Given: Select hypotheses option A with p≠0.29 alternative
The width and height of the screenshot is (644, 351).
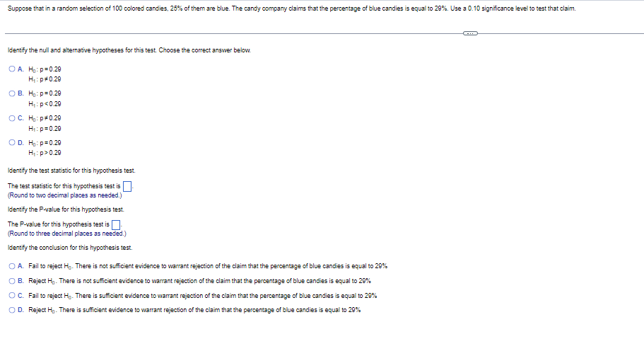Looking at the screenshot, I should coord(12,69).
